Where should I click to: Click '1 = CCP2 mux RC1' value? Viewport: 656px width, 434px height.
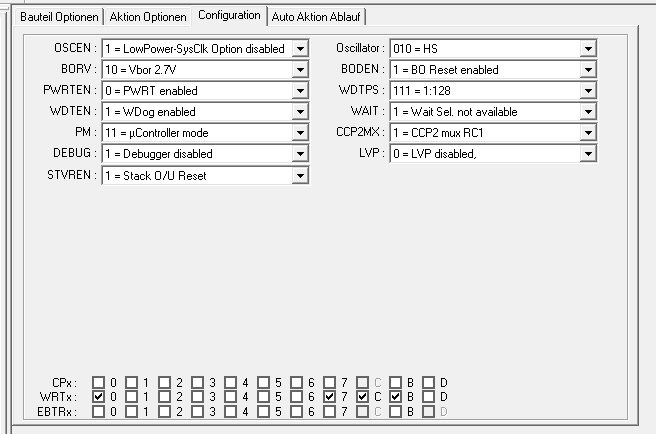[438, 133]
